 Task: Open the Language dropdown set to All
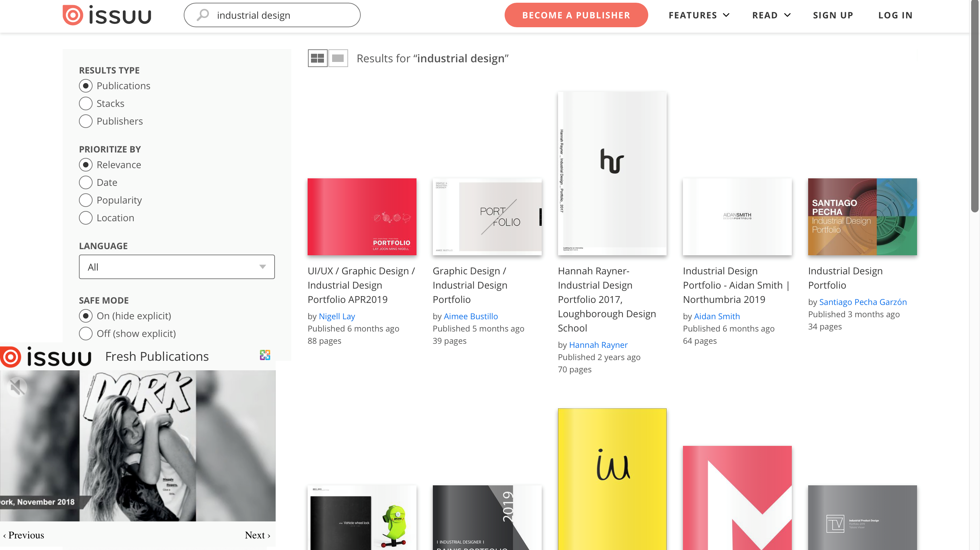pyautogui.click(x=177, y=267)
